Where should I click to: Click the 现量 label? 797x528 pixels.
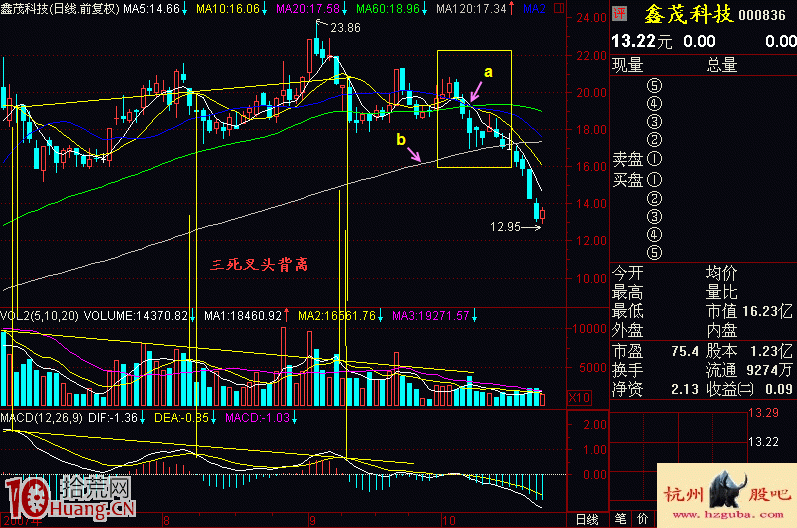tap(627, 65)
